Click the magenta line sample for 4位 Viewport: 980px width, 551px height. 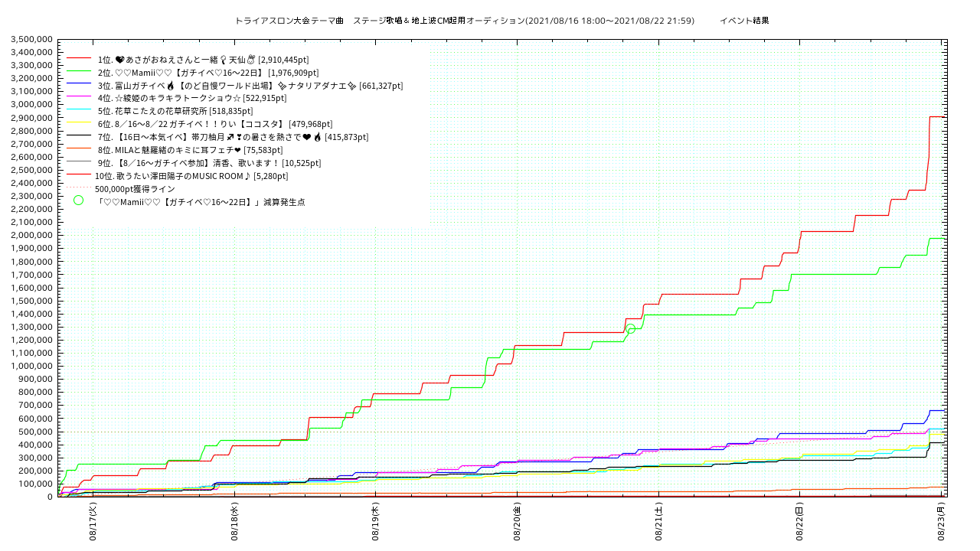click(x=79, y=98)
